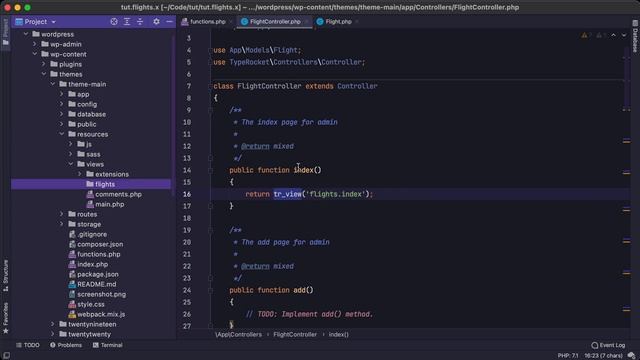Open the Structure side tab
Screen dimensions: 640x360
point(5,276)
